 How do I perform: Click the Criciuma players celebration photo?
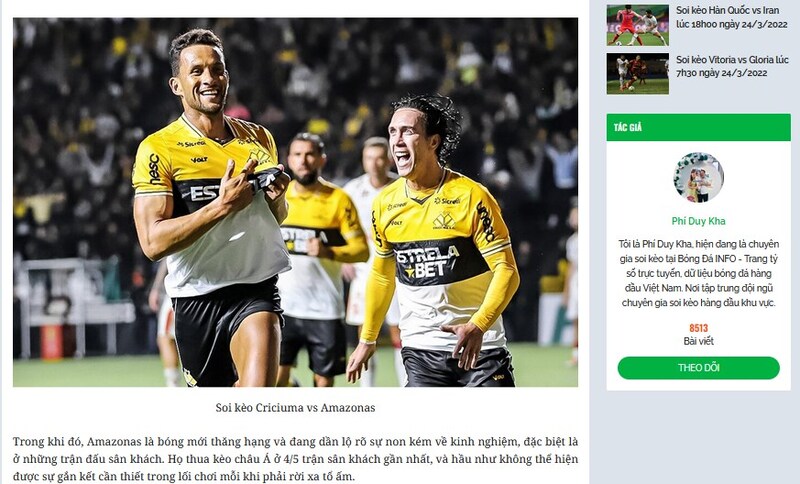point(295,202)
